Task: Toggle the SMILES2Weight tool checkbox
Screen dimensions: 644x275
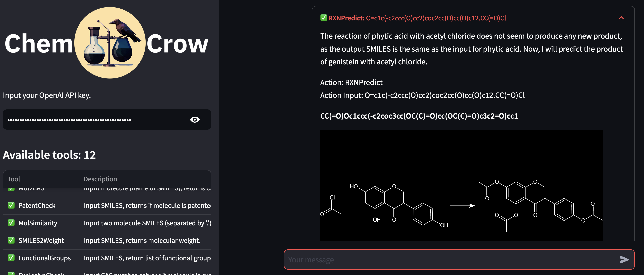Action: [x=11, y=240]
